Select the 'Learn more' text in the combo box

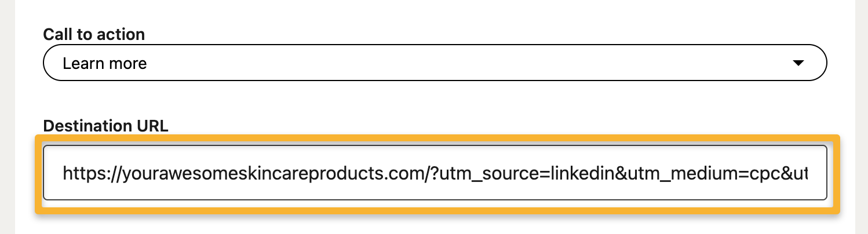[x=105, y=63]
